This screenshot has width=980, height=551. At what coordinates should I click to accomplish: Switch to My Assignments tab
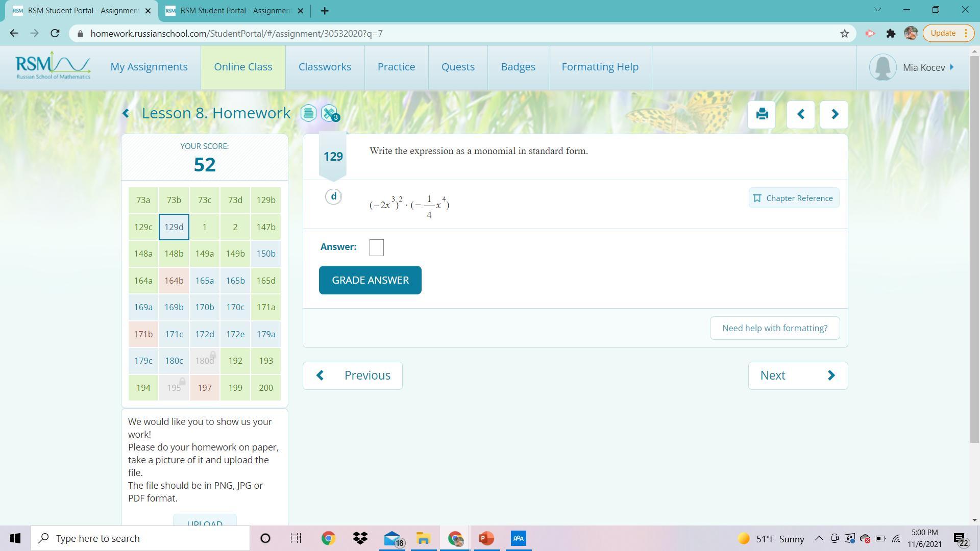point(149,67)
